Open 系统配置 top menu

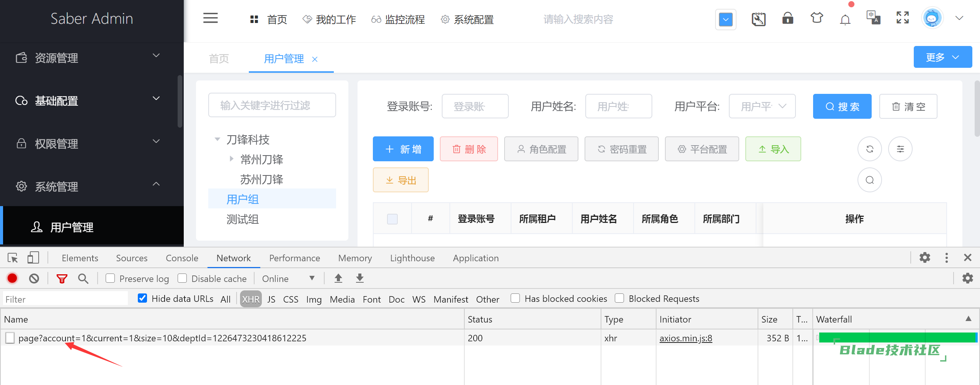coord(467,19)
